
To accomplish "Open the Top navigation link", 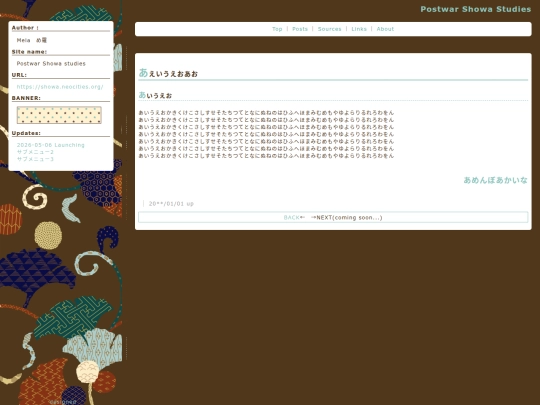I will click(277, 29).
